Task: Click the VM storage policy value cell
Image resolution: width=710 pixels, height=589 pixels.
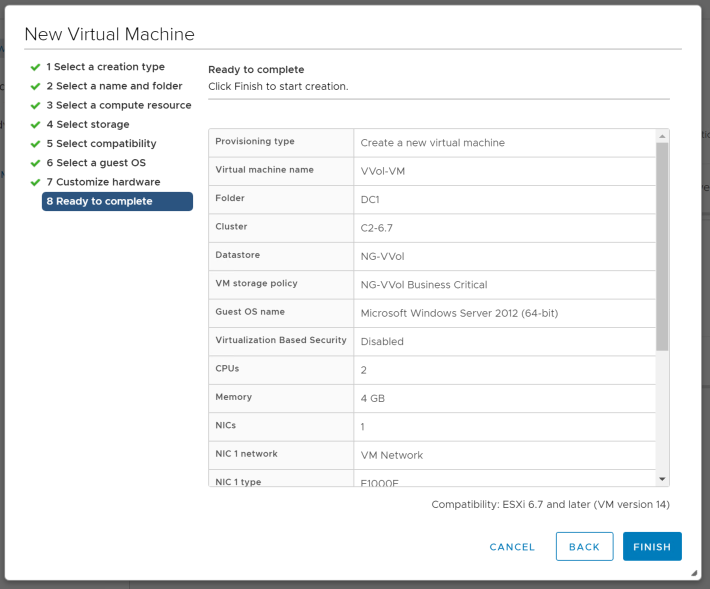Action: (x=504, y=285)
